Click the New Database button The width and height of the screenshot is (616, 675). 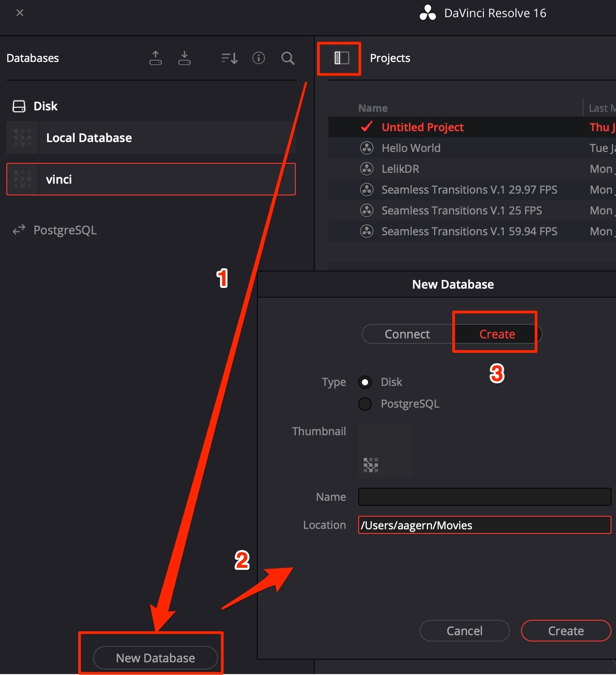(156, 658)
